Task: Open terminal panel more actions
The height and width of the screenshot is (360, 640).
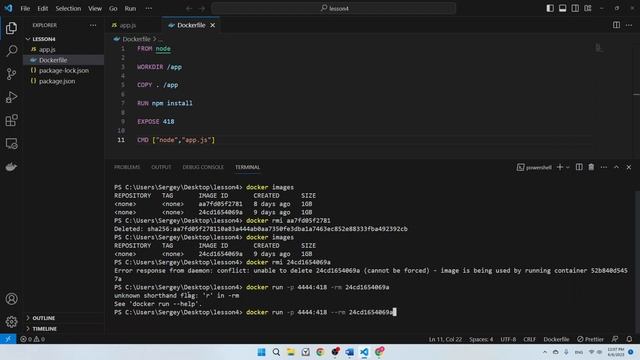Action: [x=604, y=167]
